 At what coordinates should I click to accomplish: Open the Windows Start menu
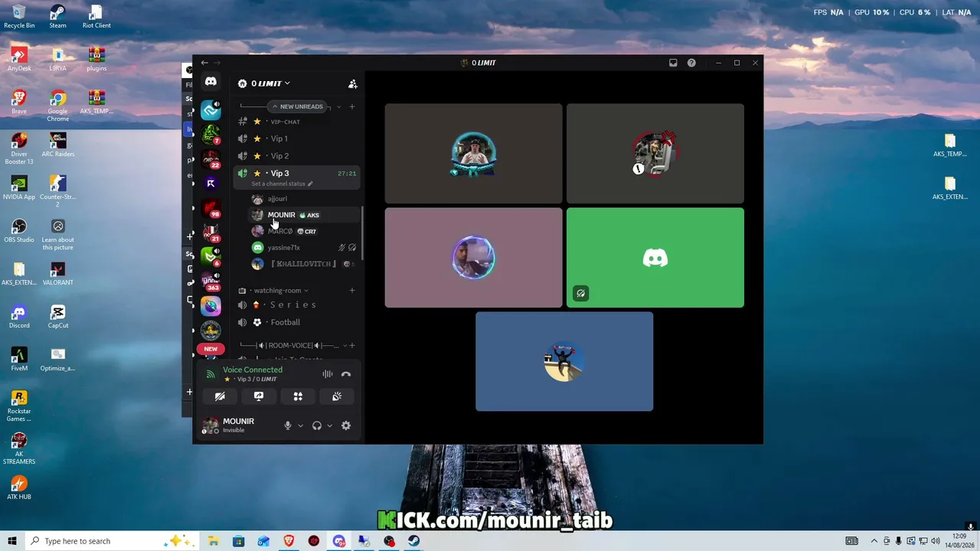tap(12, 541)
